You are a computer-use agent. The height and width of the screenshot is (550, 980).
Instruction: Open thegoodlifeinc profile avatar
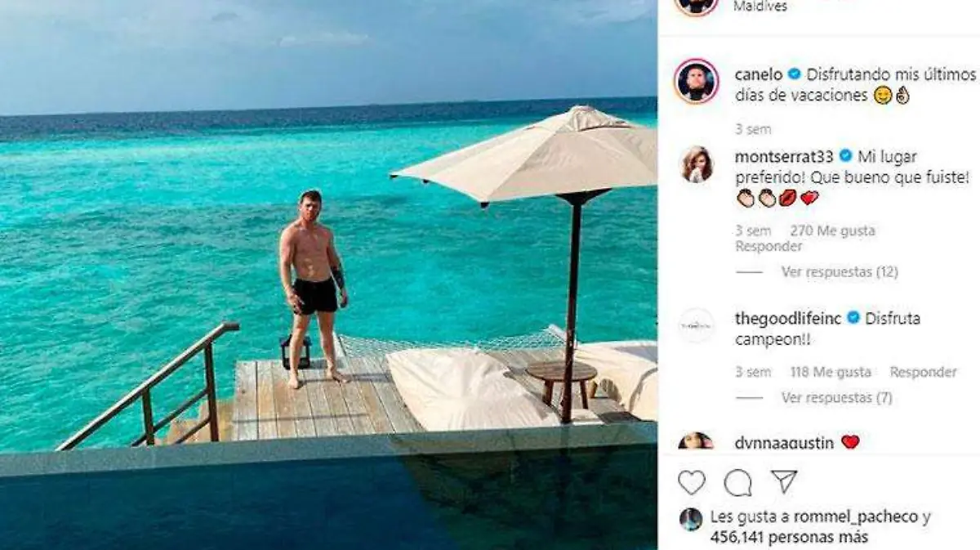697,325
